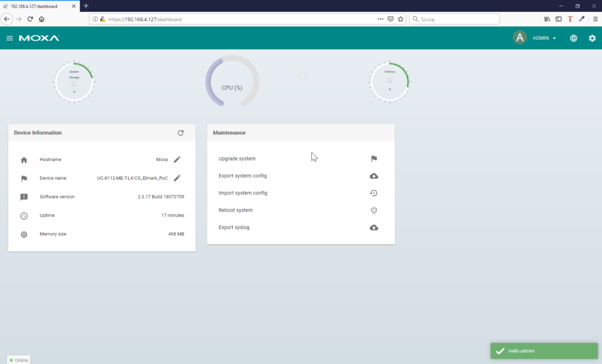The width and height of the screenshot is (602, 364).
Task: Refresh the Device Information panel
Action: [x=180, y=133]
